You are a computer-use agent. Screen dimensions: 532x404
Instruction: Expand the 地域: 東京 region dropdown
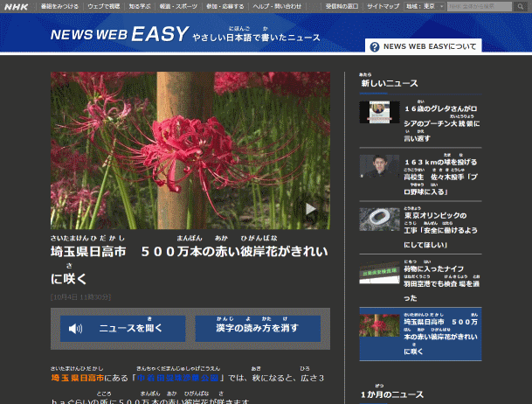tap(425, 6)
